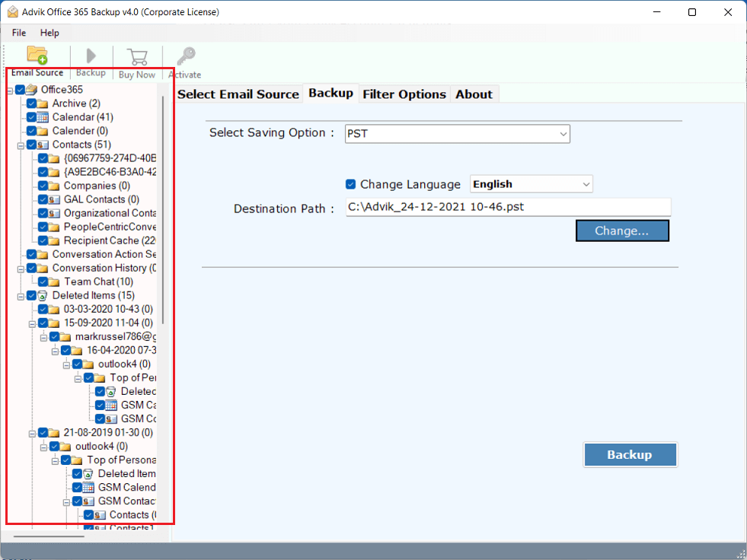Switch to the Backup tab

[331, 93]
